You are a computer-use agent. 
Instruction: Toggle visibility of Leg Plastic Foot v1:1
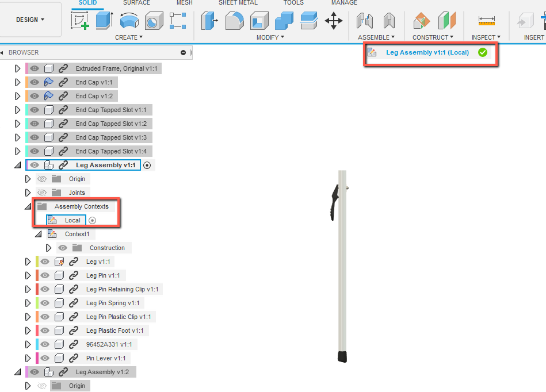click(x=44, y=330)
